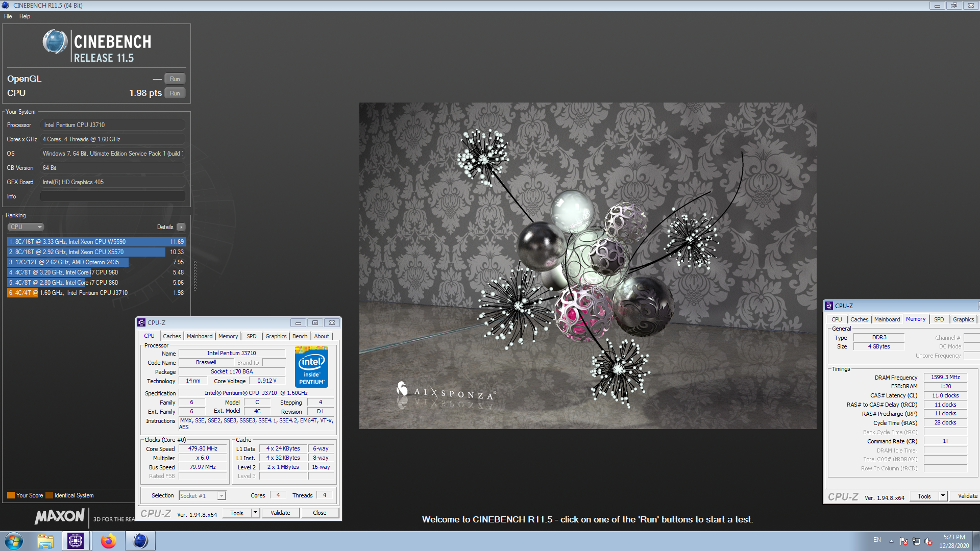Click Tools in right CPU-Z window
Image resolution: width=980 pixels, height=551 pixels.
click(924, 496)
